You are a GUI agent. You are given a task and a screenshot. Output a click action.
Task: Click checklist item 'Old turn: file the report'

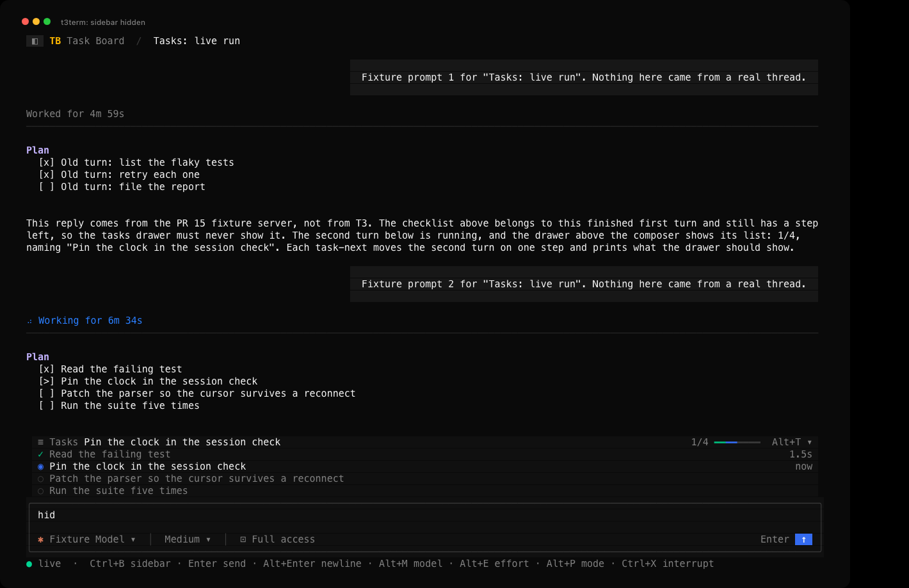122,187
